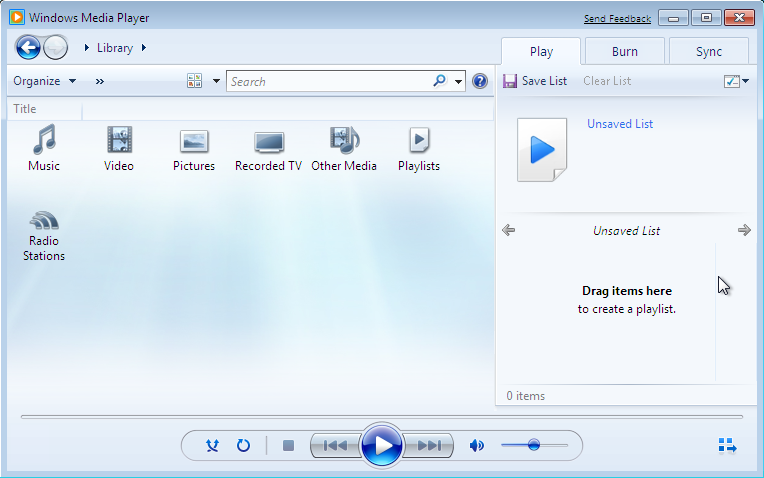Open the Video library category
The image size is (764, 478).
[119, 148]
